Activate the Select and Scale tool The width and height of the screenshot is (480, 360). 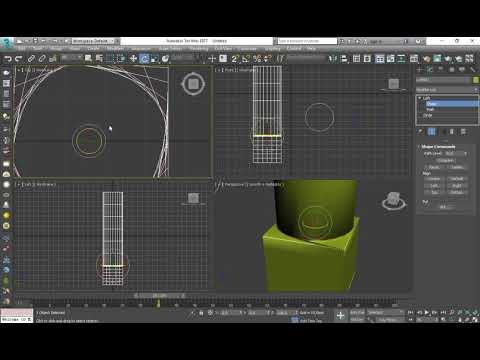(x=155, y=59)
